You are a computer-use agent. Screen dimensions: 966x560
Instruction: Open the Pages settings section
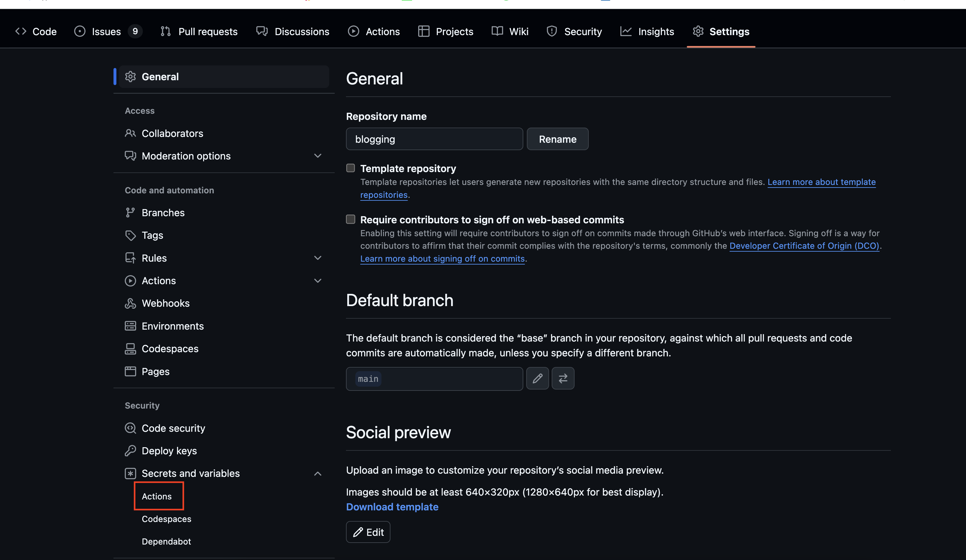[x=155, y=371]
